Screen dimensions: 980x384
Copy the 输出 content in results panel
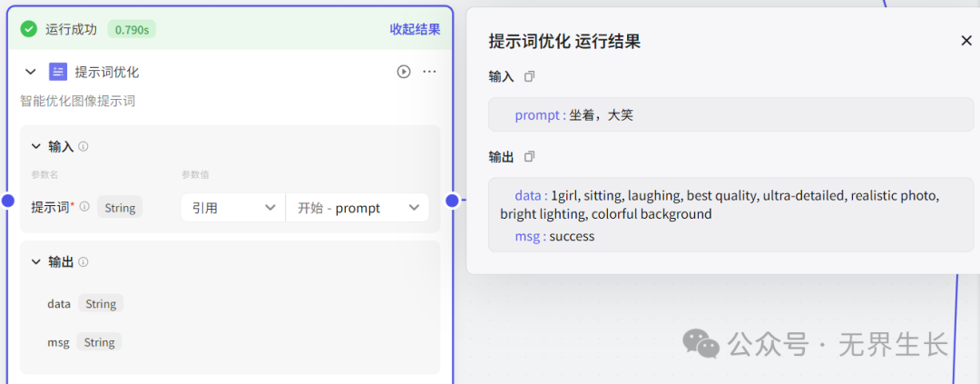click(529, 157)
